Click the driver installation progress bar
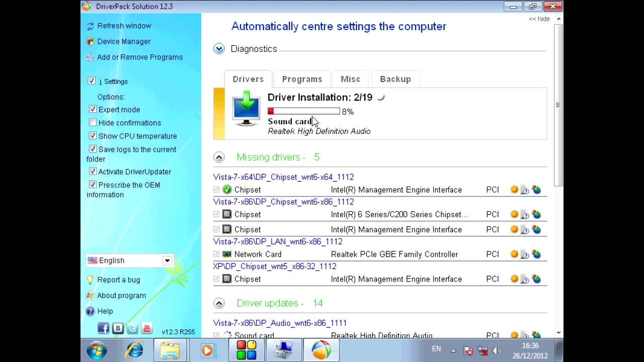Image resolution: width=644 pixels, height=362 pixels. 304,111
